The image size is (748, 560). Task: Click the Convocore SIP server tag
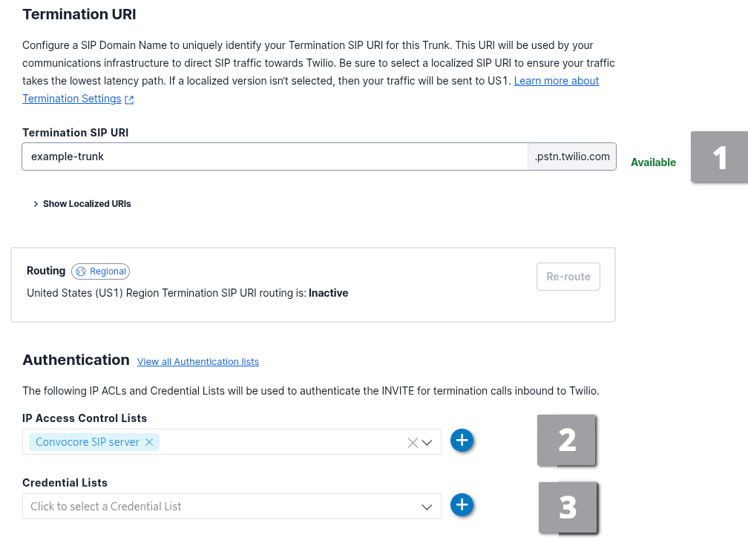pos(87,442)
